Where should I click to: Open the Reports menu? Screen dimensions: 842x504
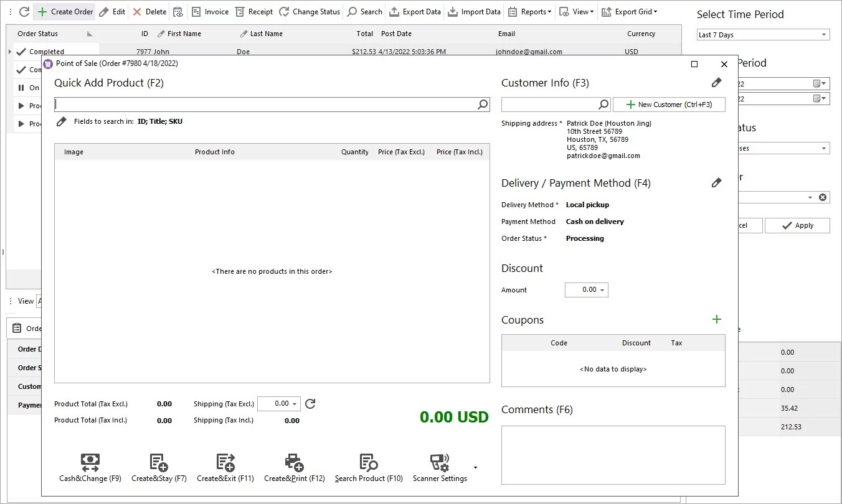point(534,11)
